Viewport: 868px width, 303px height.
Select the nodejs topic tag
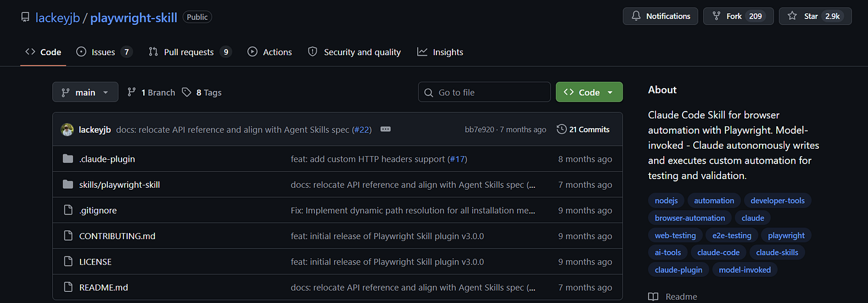666,201
